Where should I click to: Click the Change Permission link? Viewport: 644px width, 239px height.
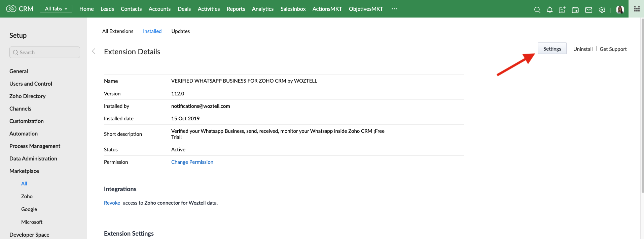(192, 162)
